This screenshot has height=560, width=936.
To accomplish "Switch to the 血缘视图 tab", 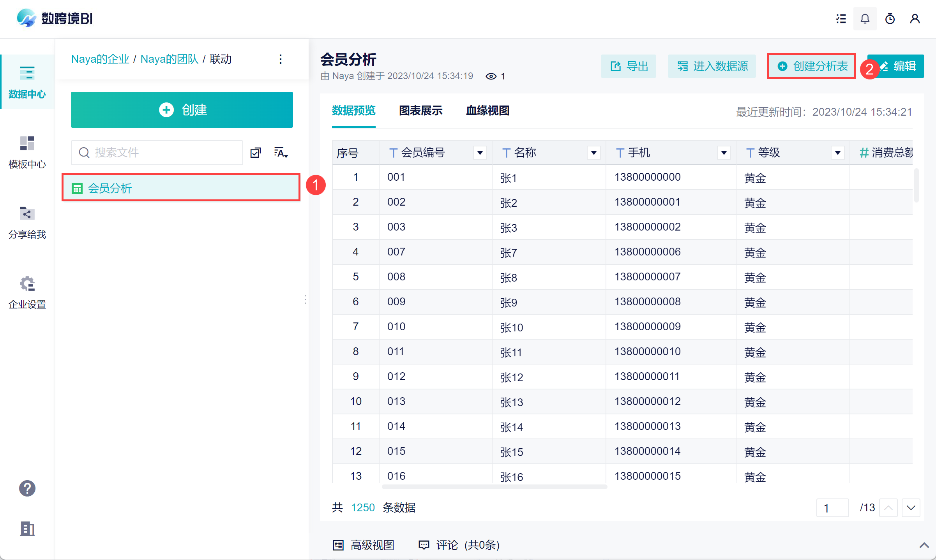I will click(487, 111).
